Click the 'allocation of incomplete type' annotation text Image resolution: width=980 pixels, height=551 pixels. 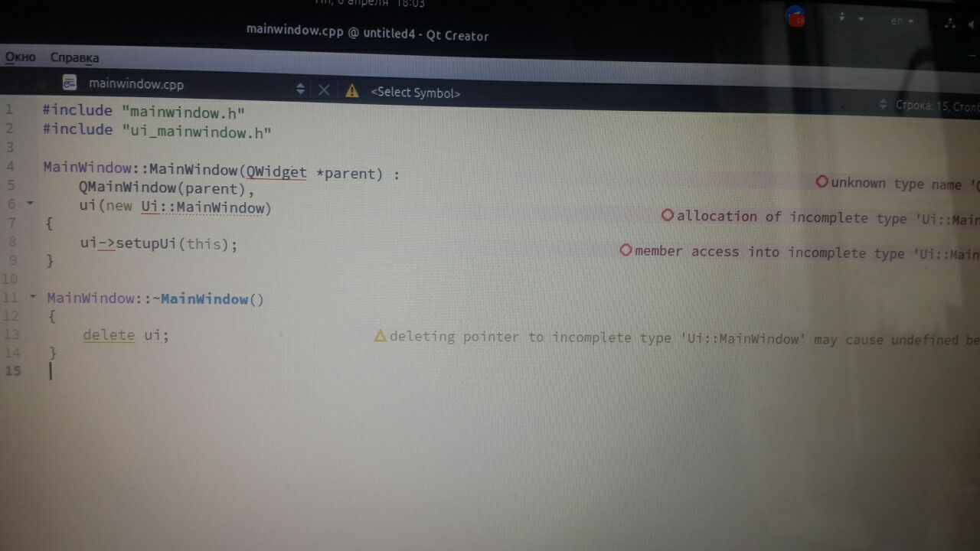[828, 218]
